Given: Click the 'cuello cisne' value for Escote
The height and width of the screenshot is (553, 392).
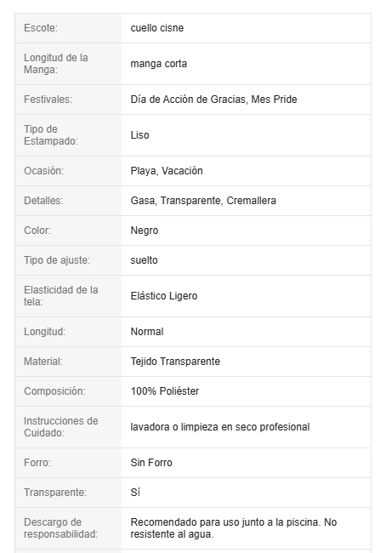Looking at the screenshot, I should 156,28.
